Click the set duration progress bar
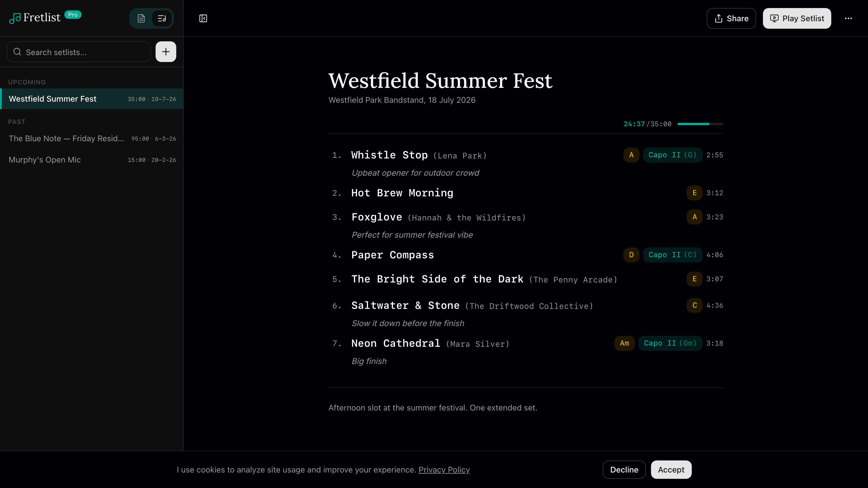868x488 pixels. (x=700, y=124)
